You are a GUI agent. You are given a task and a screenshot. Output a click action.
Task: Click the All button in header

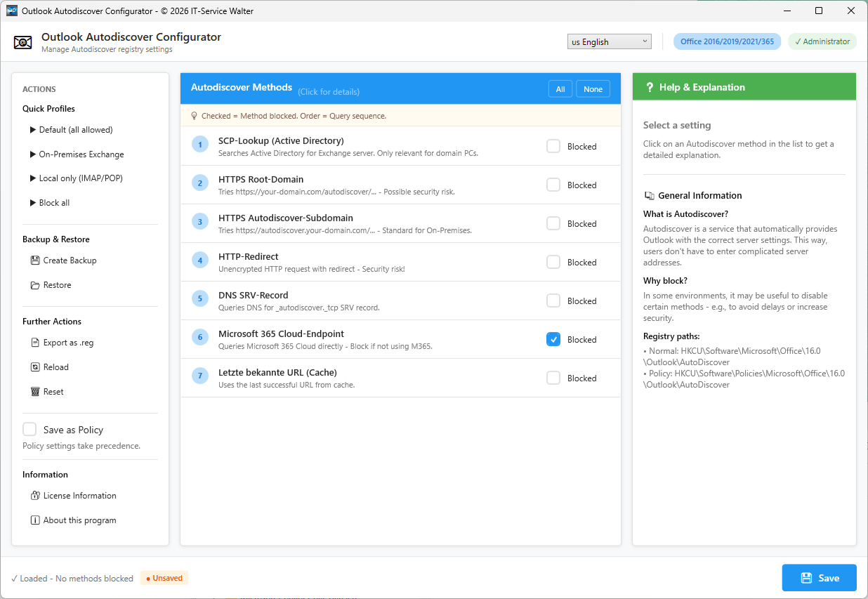pyautogui.click(x=560, y=89)
